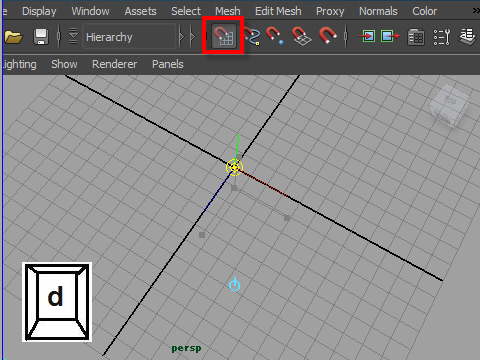Click the stacked layers icon at toolbar end
480x360 pixels.
point(467,36)
